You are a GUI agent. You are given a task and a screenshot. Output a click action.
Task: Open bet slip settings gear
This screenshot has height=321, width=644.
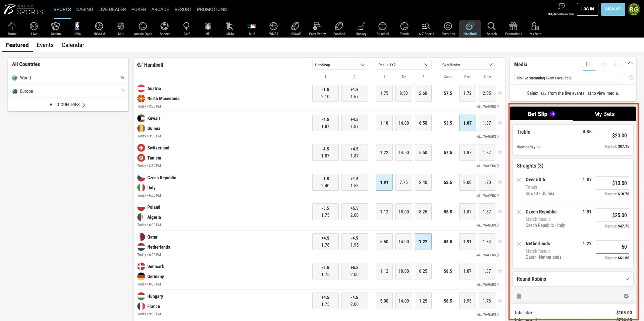(626, 296)
